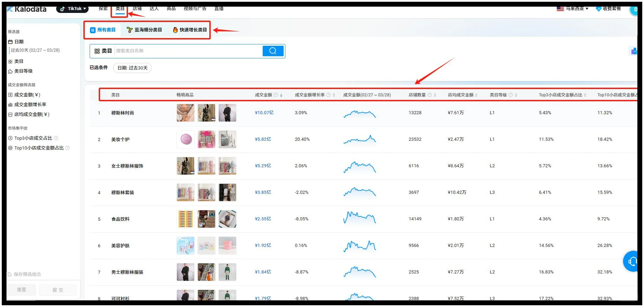The height and width of the screenshot is (307, 644).
Task: Click the Top3小店成交占比 help icon in sidebar
Action: coord(56,138)
